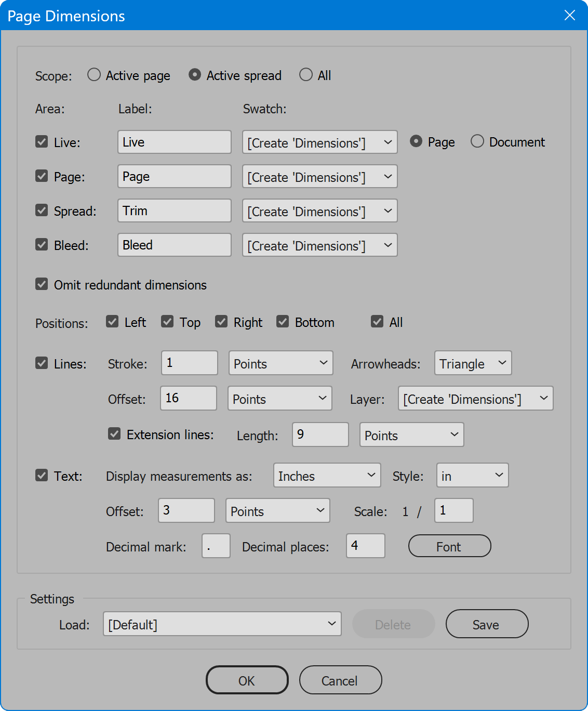Click the Spread label field containing Trim
This screenshot has height=711, width=588.
pyautogui.click(x=175, y=210)
